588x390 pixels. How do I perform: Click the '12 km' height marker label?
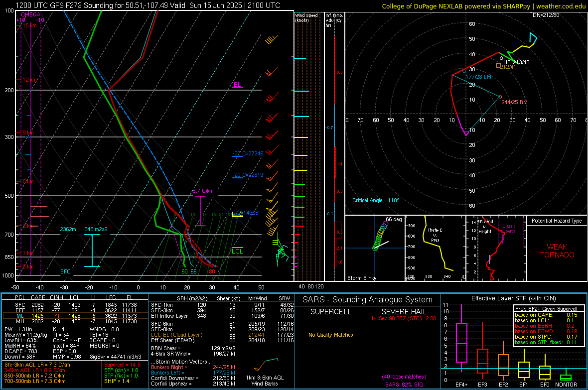coord(29,80)
